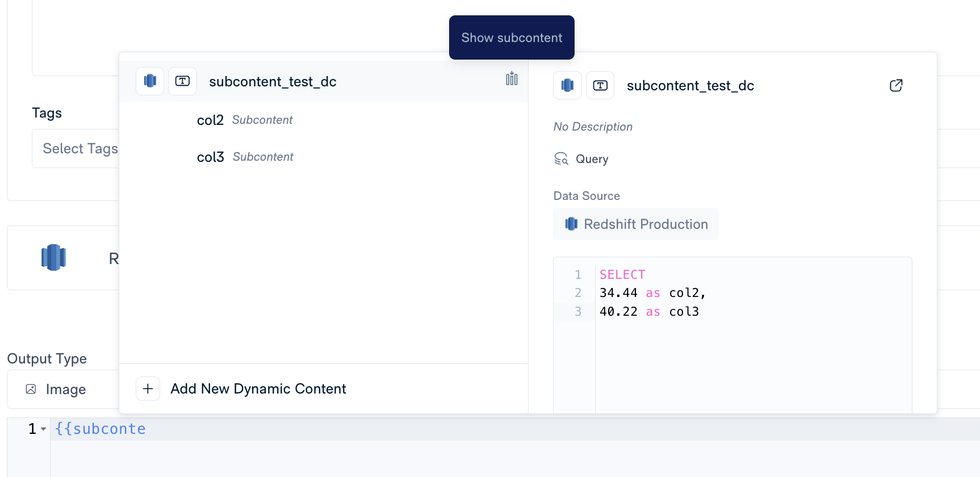
Task: Click Add New Dynamic Content
Action: [x=258, y=389]
